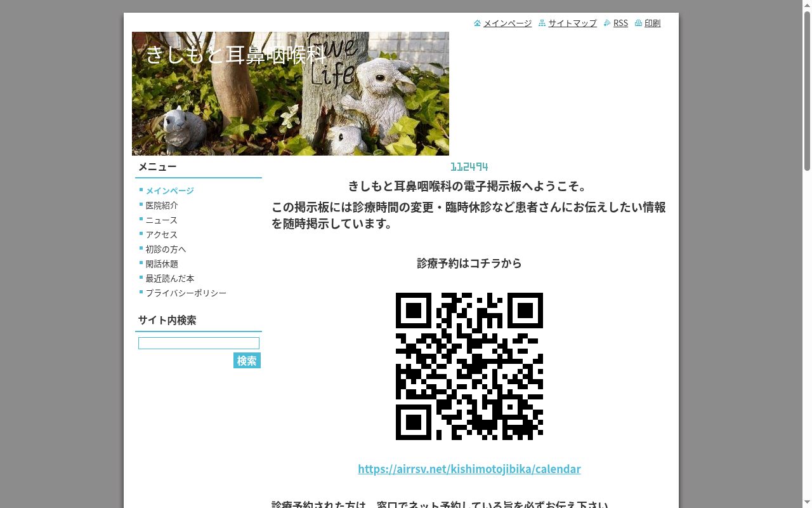This screenshot has width=812, height=508.
Task: Open 医院紹介 in the sidebar menu
Action: (x=162, y=205)
